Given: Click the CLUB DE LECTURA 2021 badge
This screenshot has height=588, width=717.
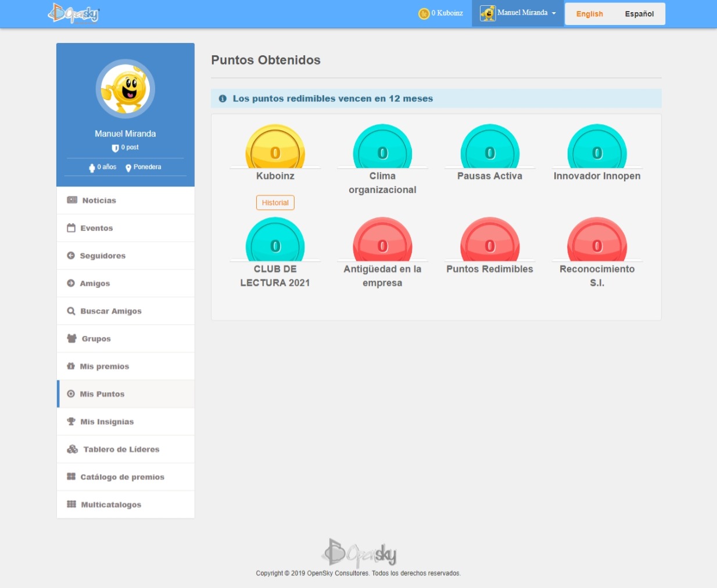Looking at the screenshot, I should [x=275, y=239].
